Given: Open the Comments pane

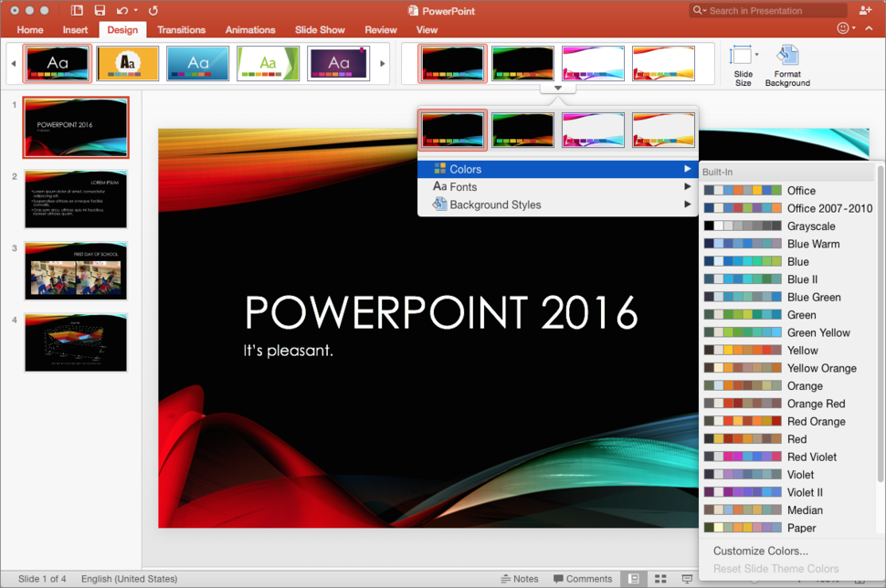Looking at the screenshot, I should tap(583, 578).
